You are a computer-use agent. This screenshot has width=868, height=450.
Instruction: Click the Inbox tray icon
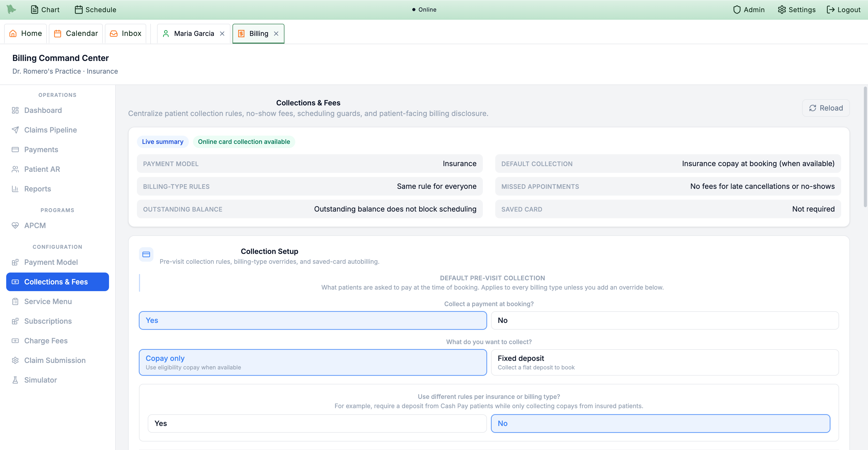tap(114, 33)
